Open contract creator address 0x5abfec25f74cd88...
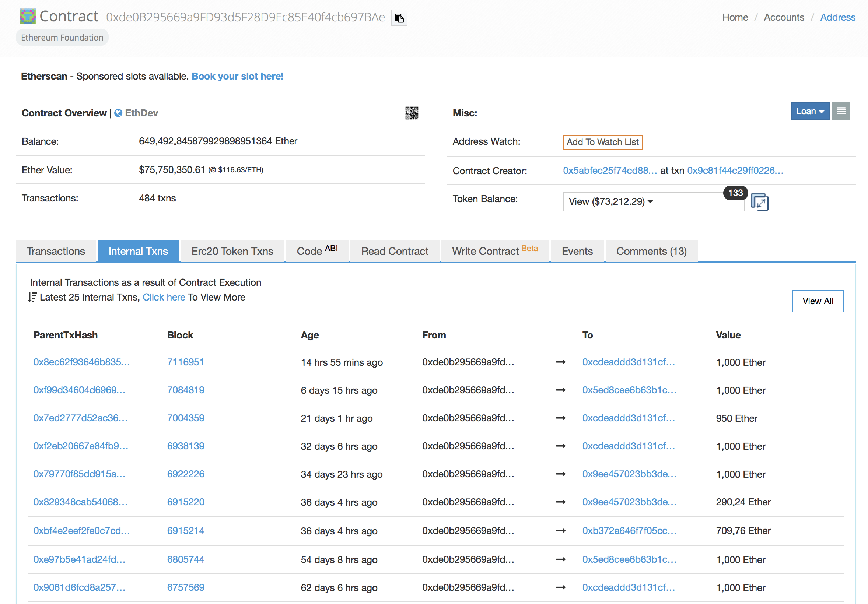Image resolution: width=868 pixels, height=604 pixels. (610, 171)
